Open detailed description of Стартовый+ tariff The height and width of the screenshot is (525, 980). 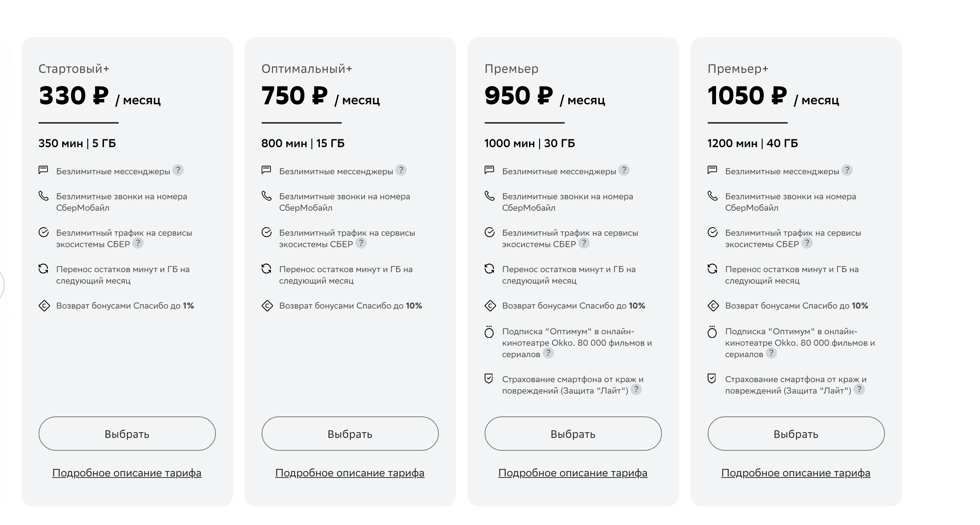[x=127, y=473]
